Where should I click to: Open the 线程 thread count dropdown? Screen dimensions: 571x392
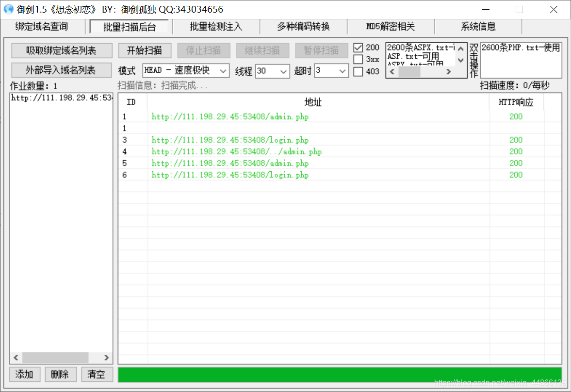click(x=272, y=71)
